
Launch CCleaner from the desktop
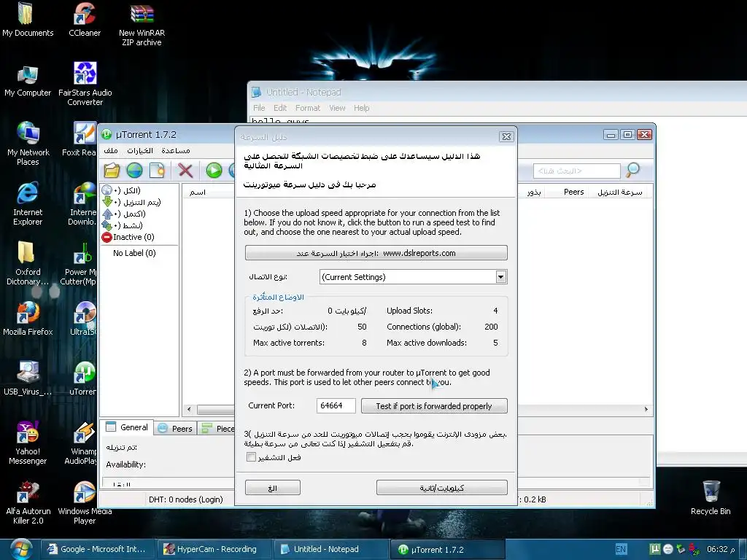pyautogui.click(x=85, y=20)
